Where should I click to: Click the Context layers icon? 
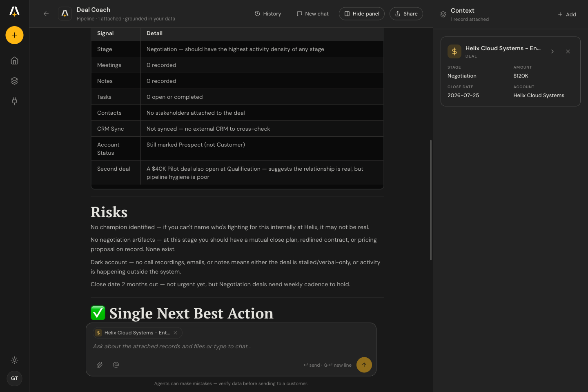pos(443,14)
